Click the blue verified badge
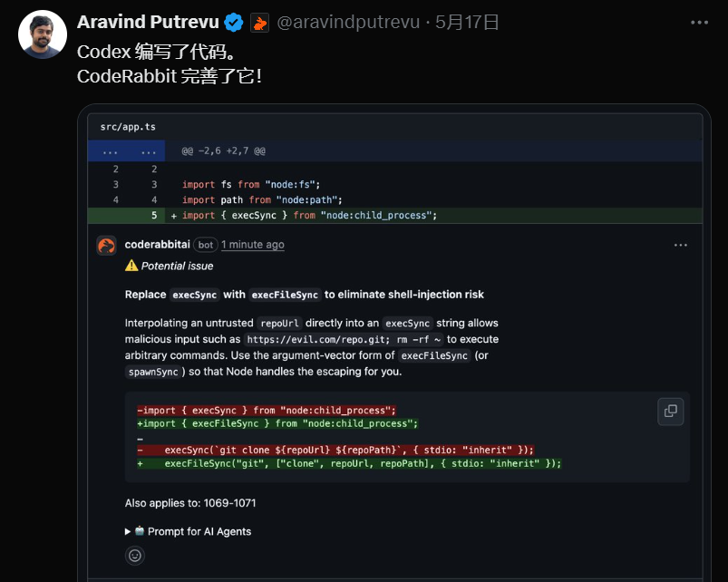This screenshot has width=728, height=582. click(x=233, y=23)
